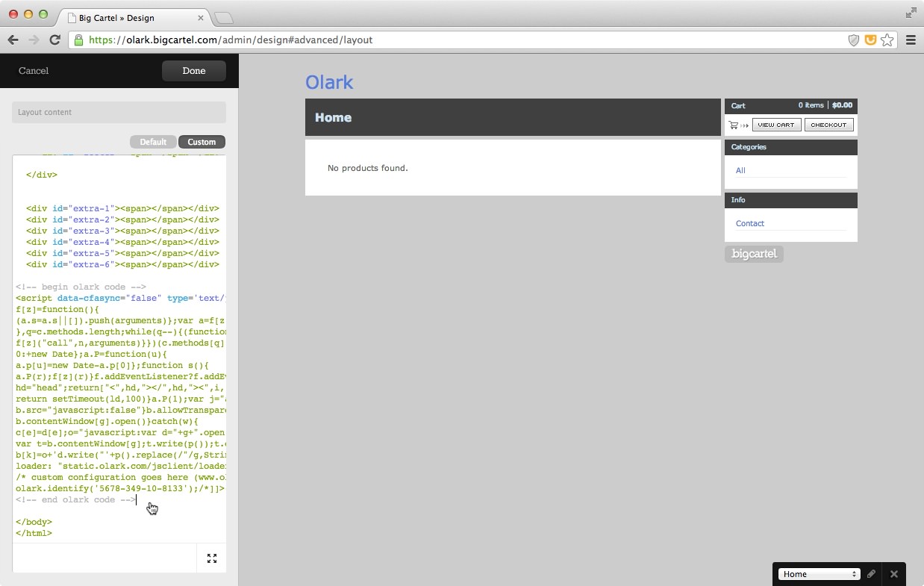Click the stepper arrows on the Home selector
This screenshot has height=586, width=924.
pyautogui.click(x=853, y=573)
